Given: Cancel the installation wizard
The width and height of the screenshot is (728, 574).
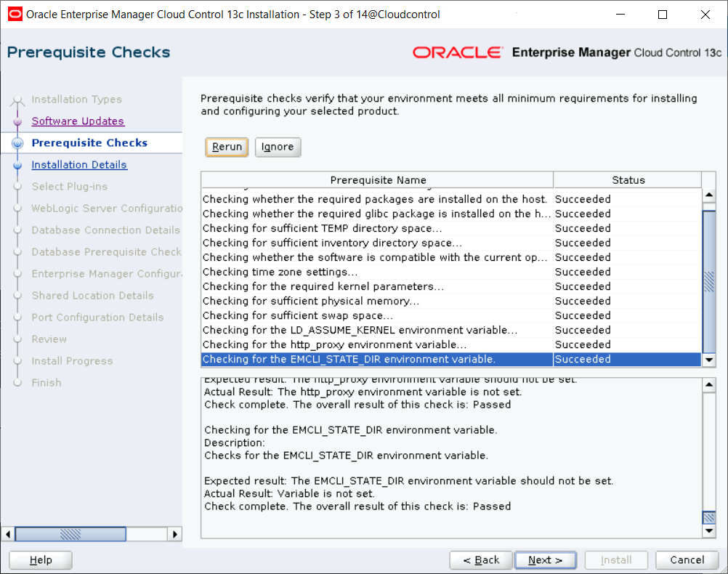Looking at the screenshot, I should click(687, 560).
